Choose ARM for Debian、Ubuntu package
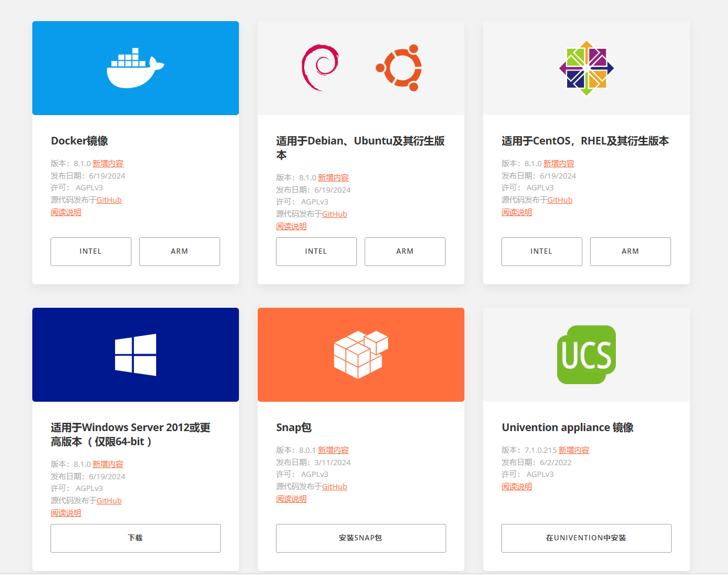This screenshot has width=728, height=575. [x=405, y=251]
